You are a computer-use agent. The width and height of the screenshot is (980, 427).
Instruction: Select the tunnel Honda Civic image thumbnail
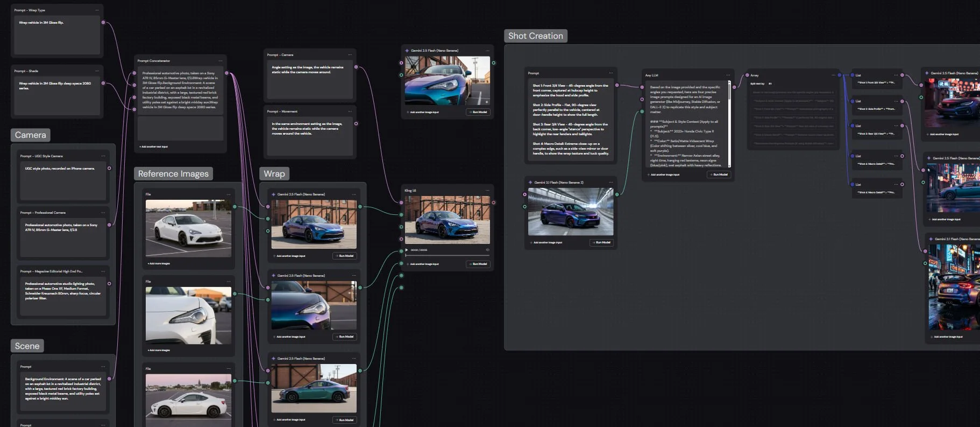[x=571, y=212]
